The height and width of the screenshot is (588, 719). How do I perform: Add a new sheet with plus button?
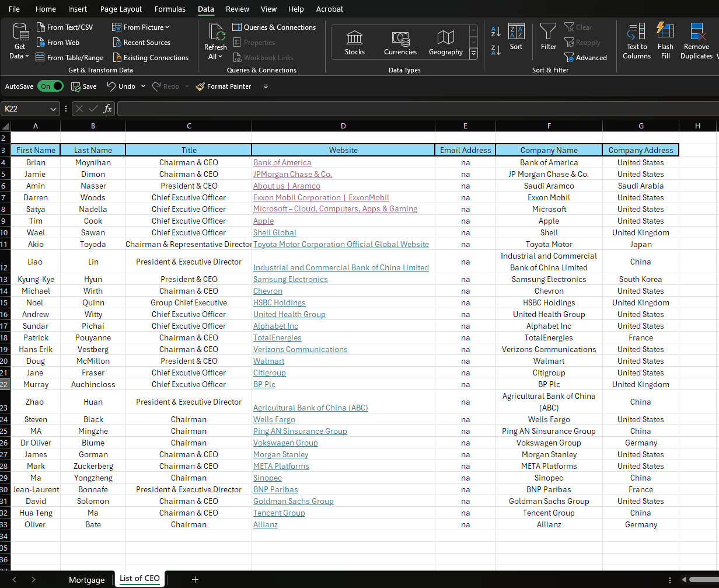click(195, 579)
